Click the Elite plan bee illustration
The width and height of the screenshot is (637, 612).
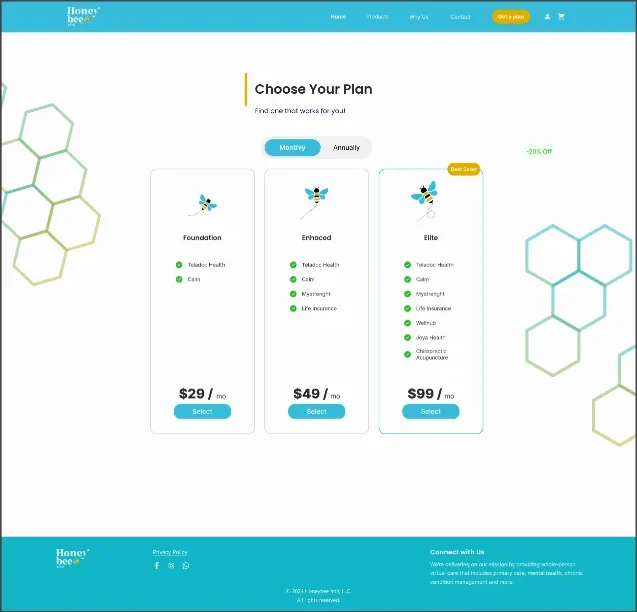(x=425, y=201)
